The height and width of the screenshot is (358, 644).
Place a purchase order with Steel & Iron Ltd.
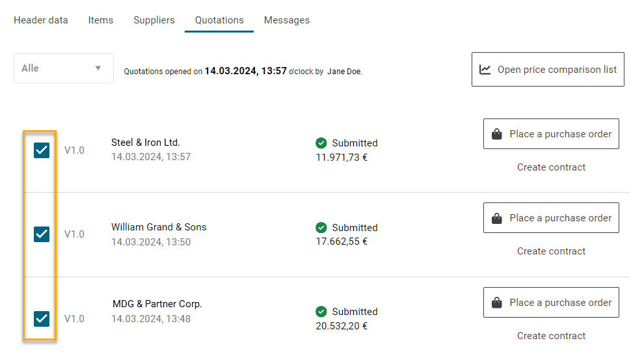(551, 134)
